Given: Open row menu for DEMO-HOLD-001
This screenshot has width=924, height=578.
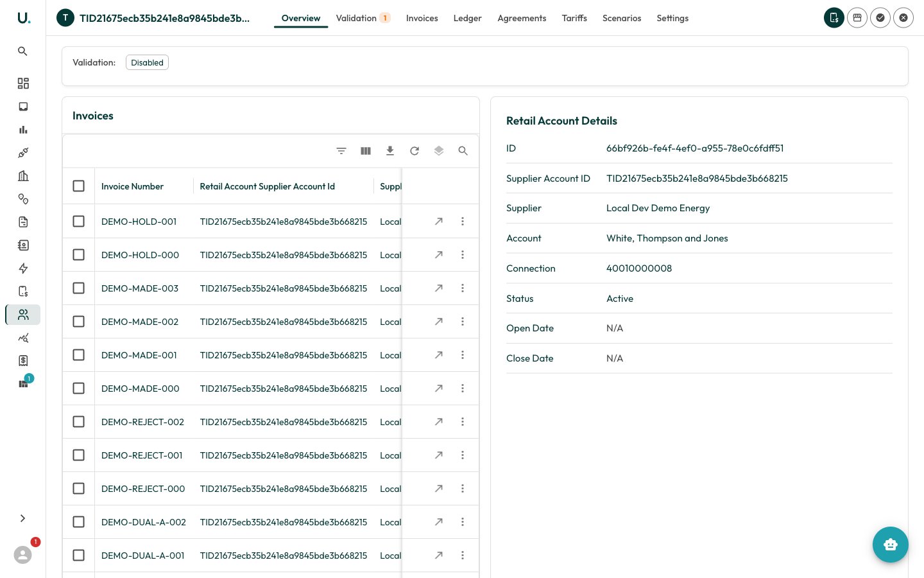Looking at the screenshot, I should pos(463,222).
